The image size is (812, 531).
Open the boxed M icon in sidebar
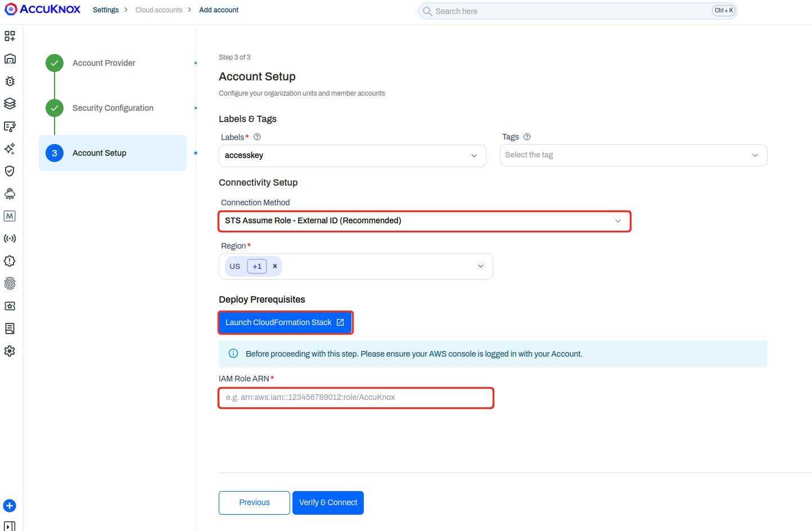point(10,216)
